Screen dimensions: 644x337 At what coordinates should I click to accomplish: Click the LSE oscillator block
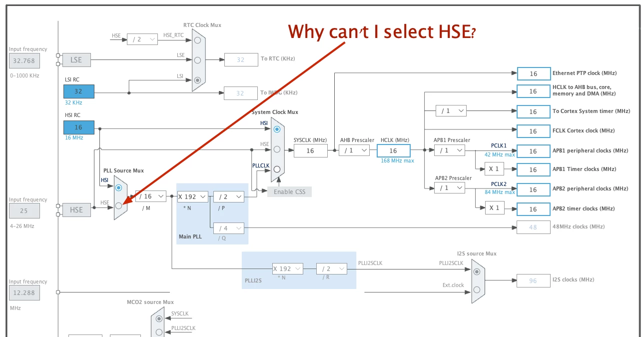coord(76,60)
